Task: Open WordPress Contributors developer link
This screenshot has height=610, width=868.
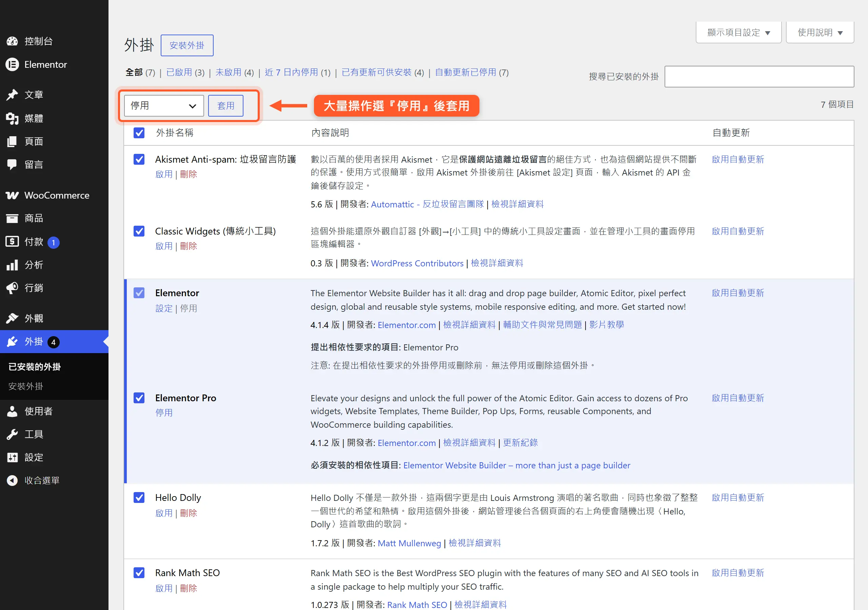Action: click(417, 263)
